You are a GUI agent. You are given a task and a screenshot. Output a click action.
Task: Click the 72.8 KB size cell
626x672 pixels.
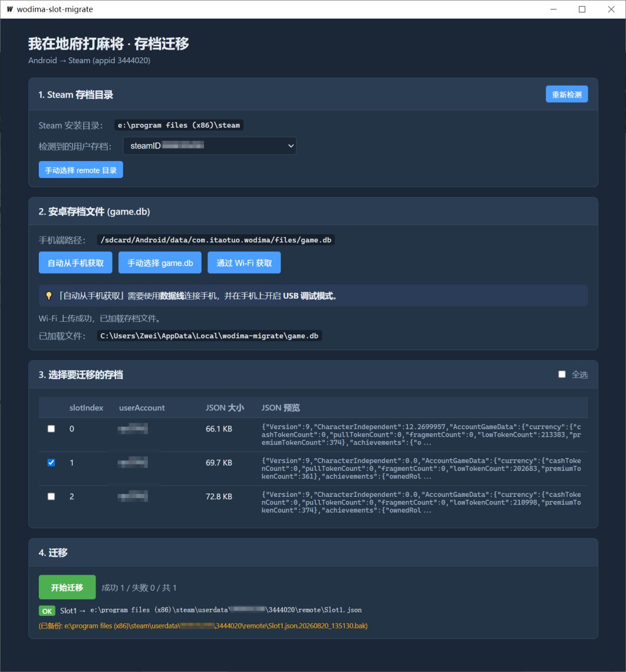[219, 496]
